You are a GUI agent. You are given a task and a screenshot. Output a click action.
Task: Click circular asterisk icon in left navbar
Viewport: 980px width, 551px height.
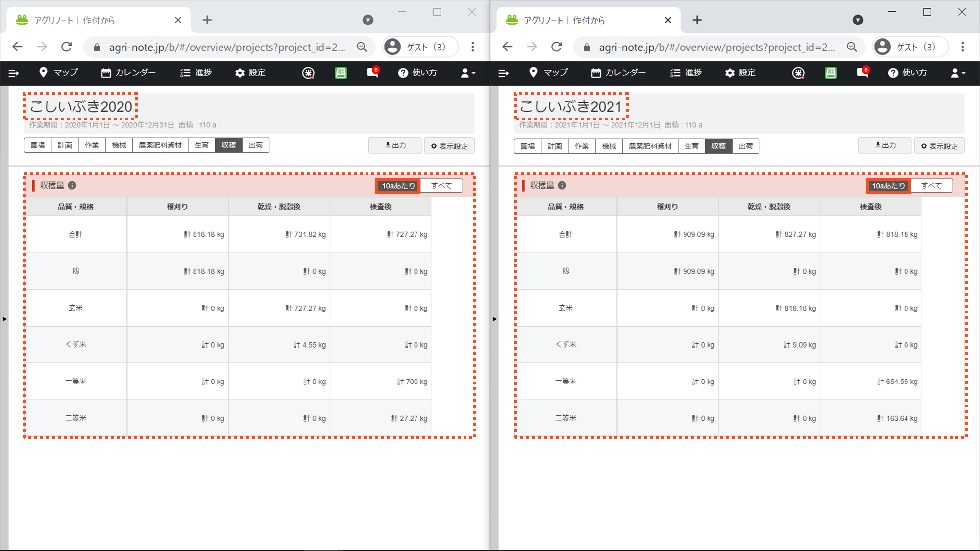pyautogui.click(x=308, y=73)
